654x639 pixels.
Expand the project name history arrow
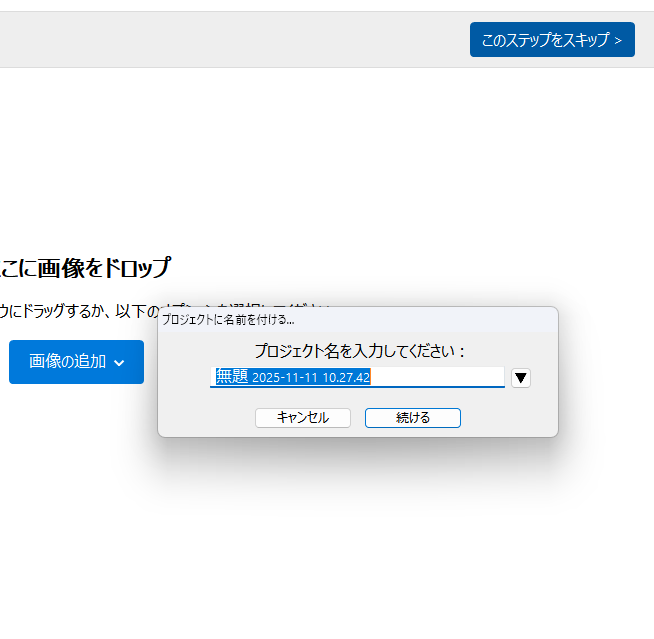[x=521, y=377]
